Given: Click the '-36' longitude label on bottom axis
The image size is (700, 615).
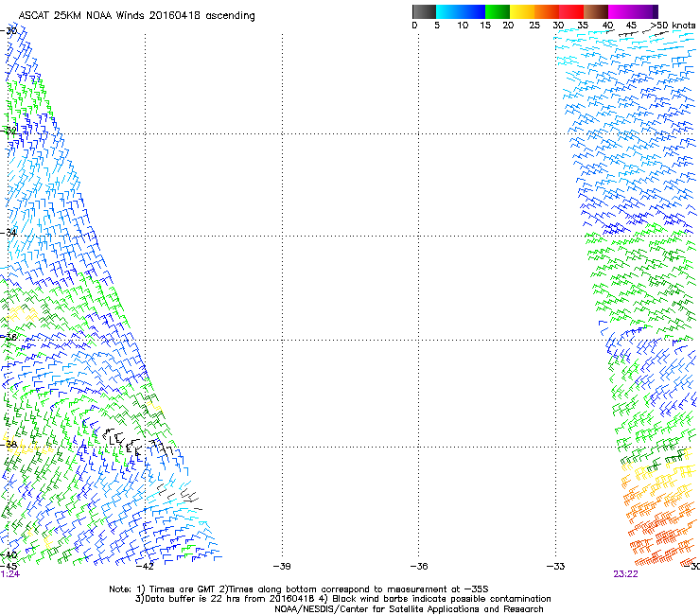Looking at the screenshot, I should tap(419, 567).
